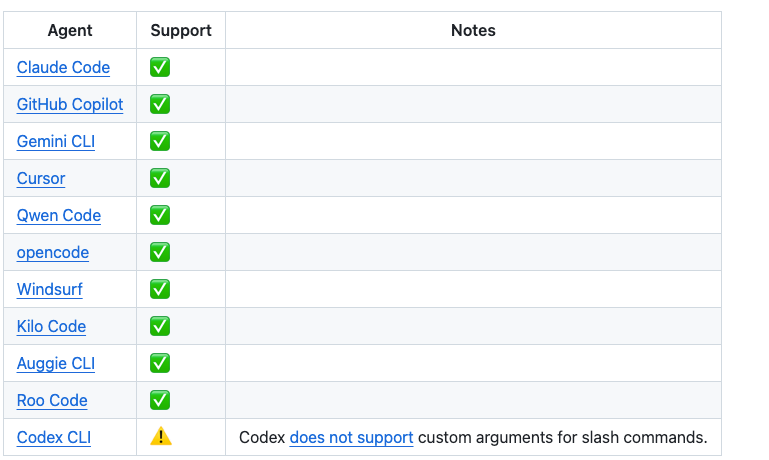Open the Codex CLI link

54,438
